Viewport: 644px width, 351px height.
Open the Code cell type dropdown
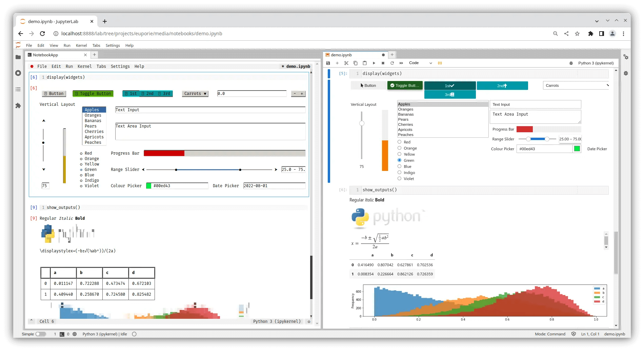420,63
